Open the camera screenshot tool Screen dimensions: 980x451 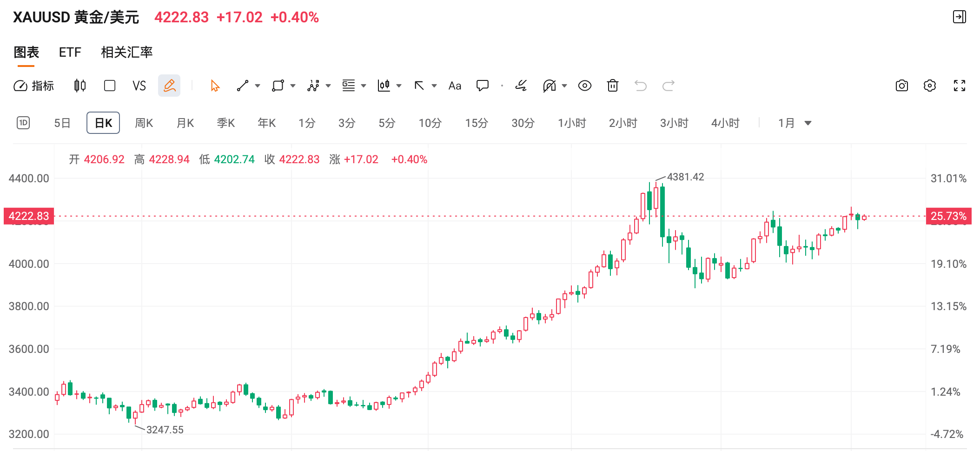click(901, 86)
